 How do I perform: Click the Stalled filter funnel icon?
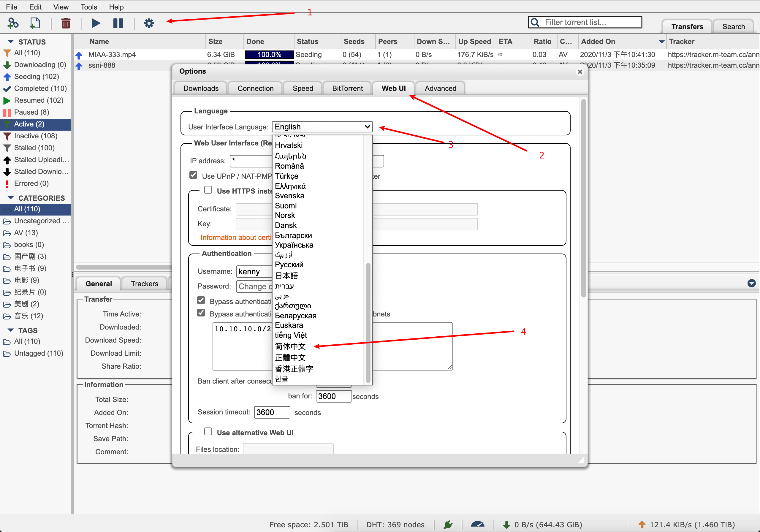(7, 148)
